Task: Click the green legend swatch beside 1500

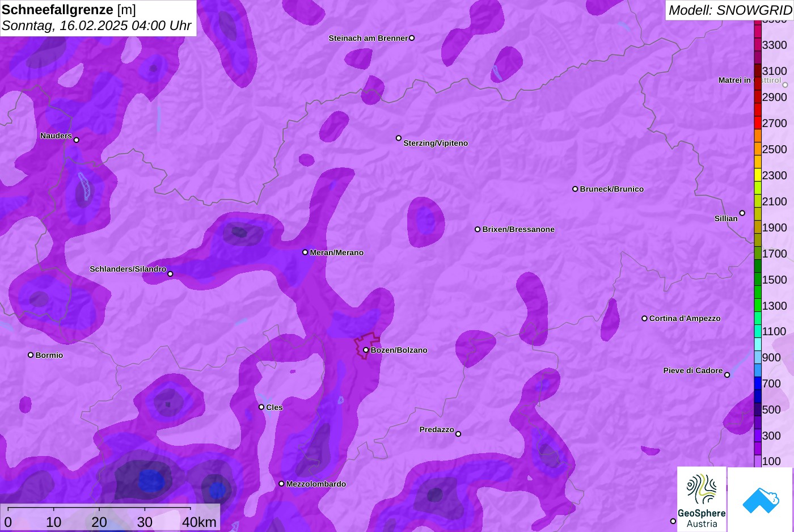Action: pyautogui.click(x=758, y=280)
